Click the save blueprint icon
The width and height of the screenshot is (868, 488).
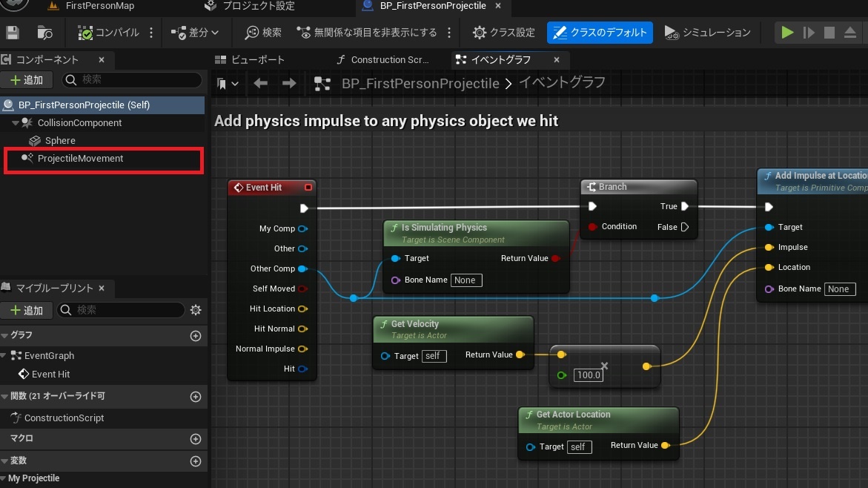pyautogui.click(x=12, y=33)
